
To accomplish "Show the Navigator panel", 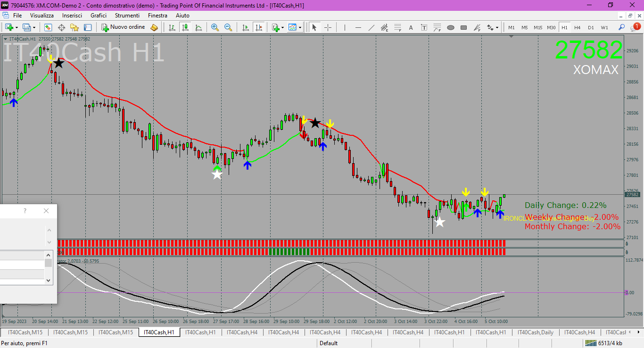I will [74, 27].
